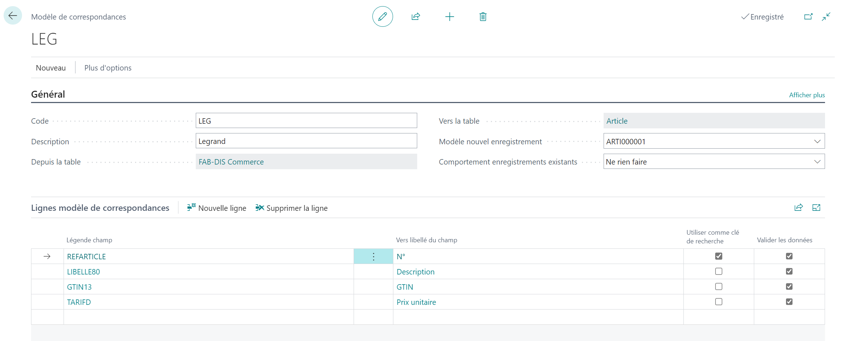Screen dimensions: 868x341
Task: Click the Afficher plus link
Action: tap(807, 95)
